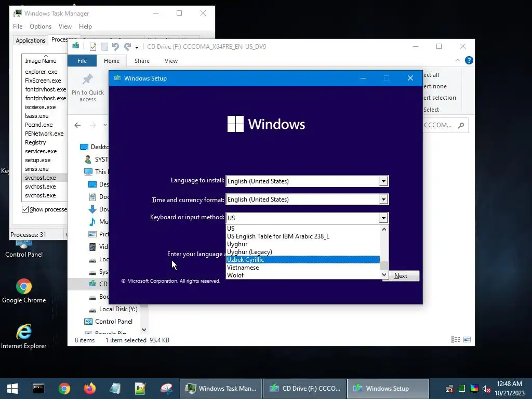This screenshot has height=399, width=532.
Task: Select US English Table for IBM Arabic 238_L
Action: click(303, 236)
